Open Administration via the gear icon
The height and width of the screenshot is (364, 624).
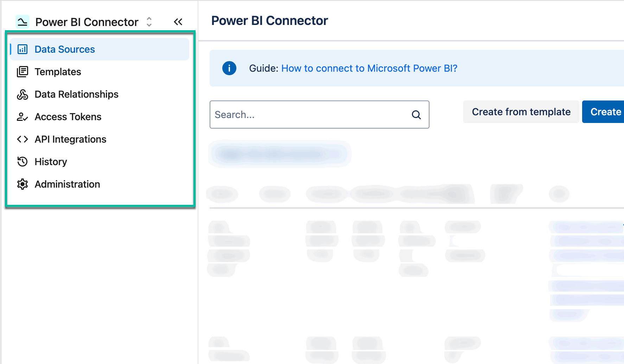coord(22,184)
